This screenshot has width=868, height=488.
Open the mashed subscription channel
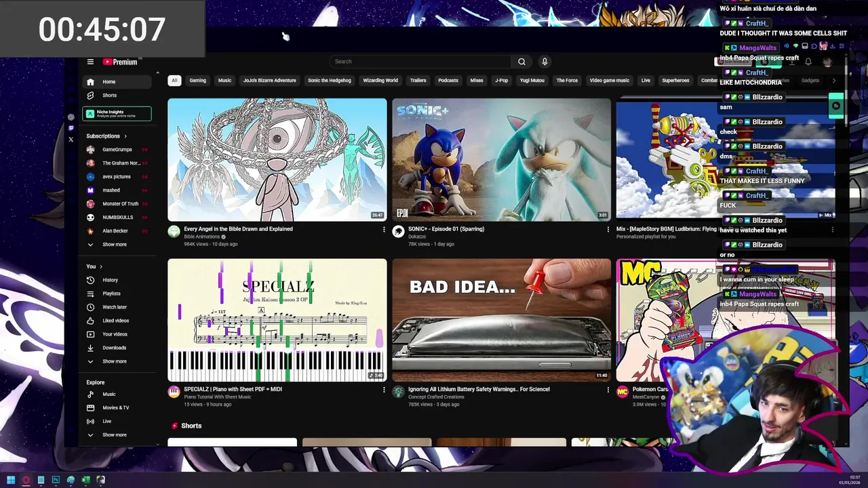(117, 190)
